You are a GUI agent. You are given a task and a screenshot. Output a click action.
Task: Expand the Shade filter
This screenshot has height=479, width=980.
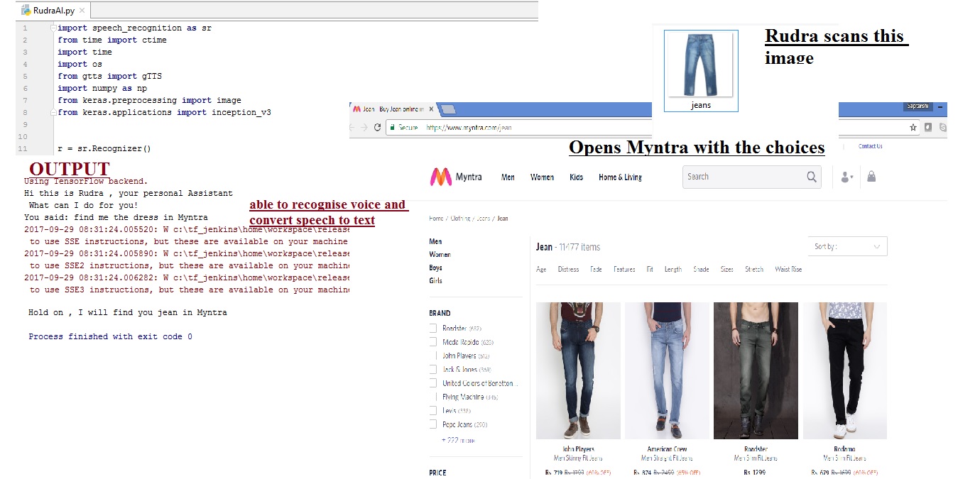701,270
